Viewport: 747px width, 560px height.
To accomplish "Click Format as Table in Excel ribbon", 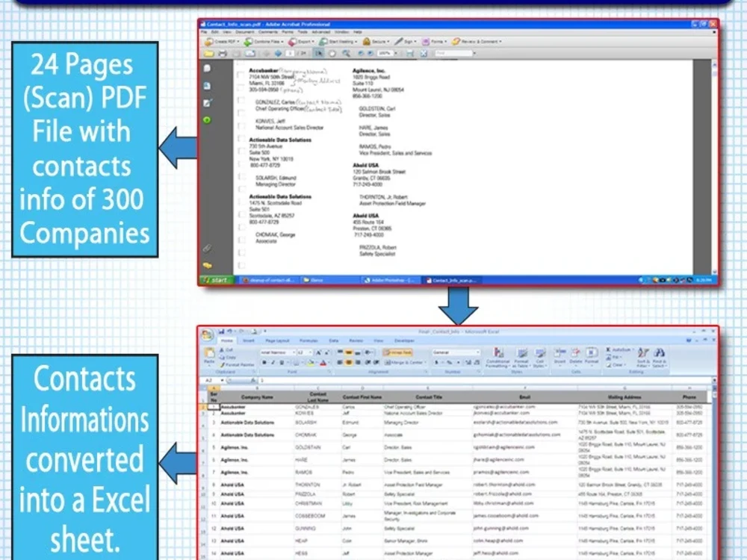I will tap(521, 358).
